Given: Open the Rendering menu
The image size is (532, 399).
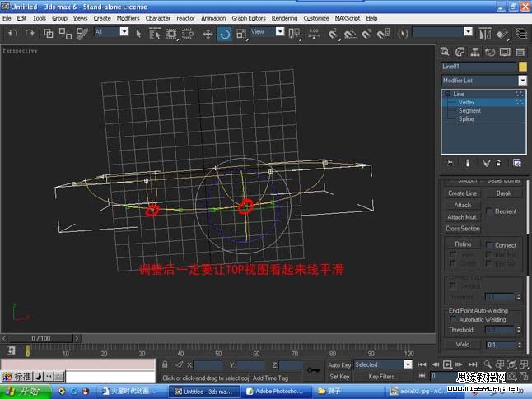Looking at the screenshot, I should pos(284,18).
